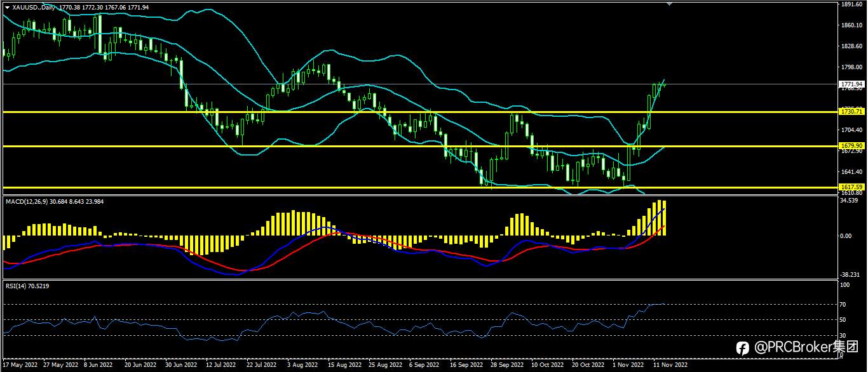This screenshot has width=868, height=372.
Task: Click the 10 Oct 2022 date label
Action: [x=547, y=365]
